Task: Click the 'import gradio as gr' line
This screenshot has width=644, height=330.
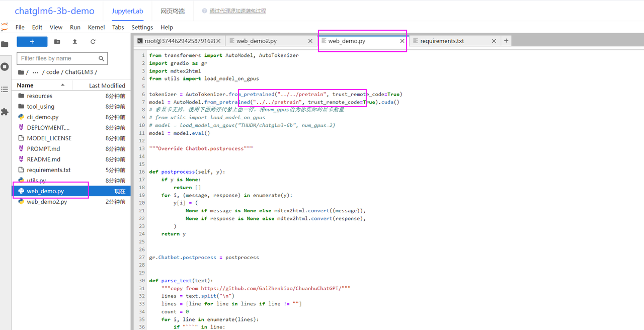Action: 178,63
